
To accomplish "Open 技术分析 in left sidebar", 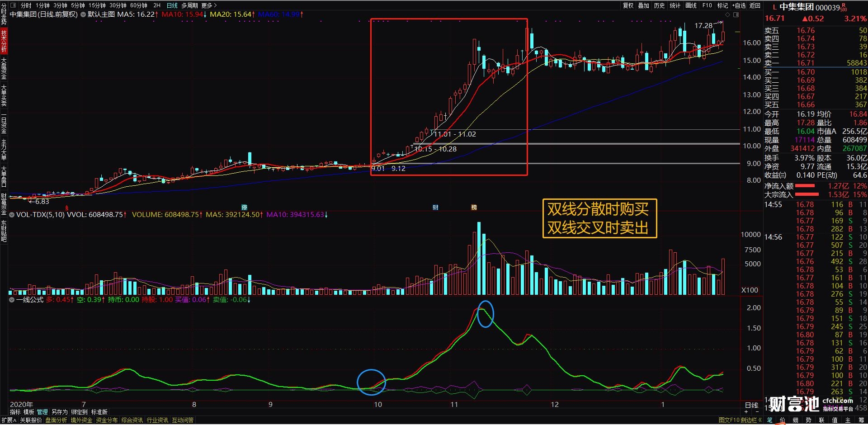I will tap(4, 41).
